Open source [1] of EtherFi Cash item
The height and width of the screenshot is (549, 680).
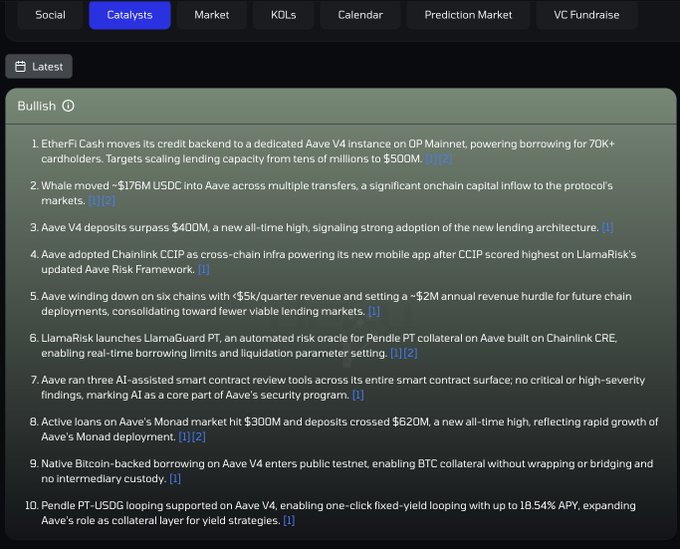tap(431, 159)
